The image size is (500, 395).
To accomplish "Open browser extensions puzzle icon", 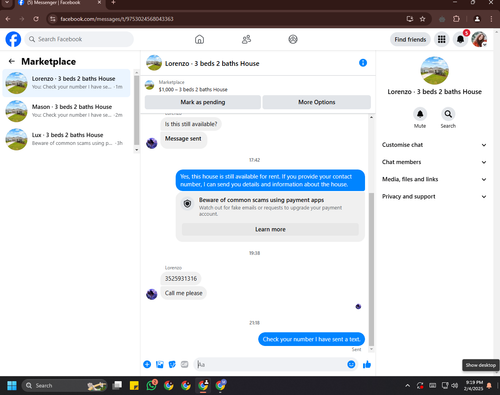I will point(456,19).
